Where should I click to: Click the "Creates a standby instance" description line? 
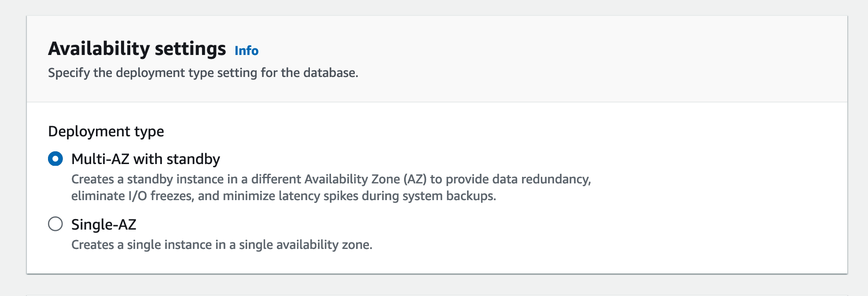pyautogui.click(x=331, y=179)
